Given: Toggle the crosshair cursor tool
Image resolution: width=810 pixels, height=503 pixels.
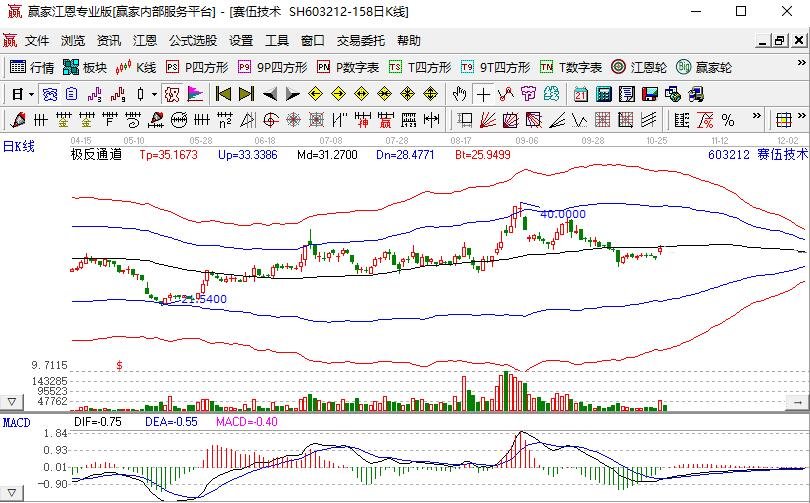Looking at the screenshot, I should [483, 95].
